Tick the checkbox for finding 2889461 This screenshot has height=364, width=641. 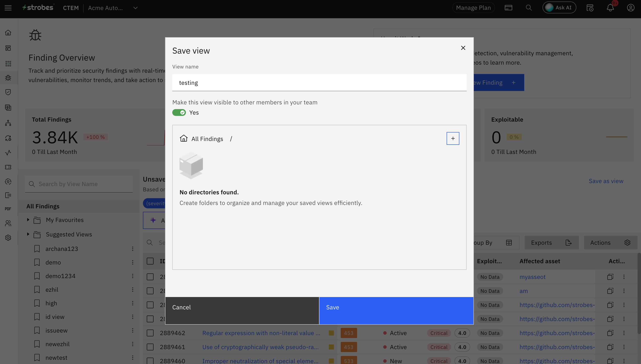150,347
